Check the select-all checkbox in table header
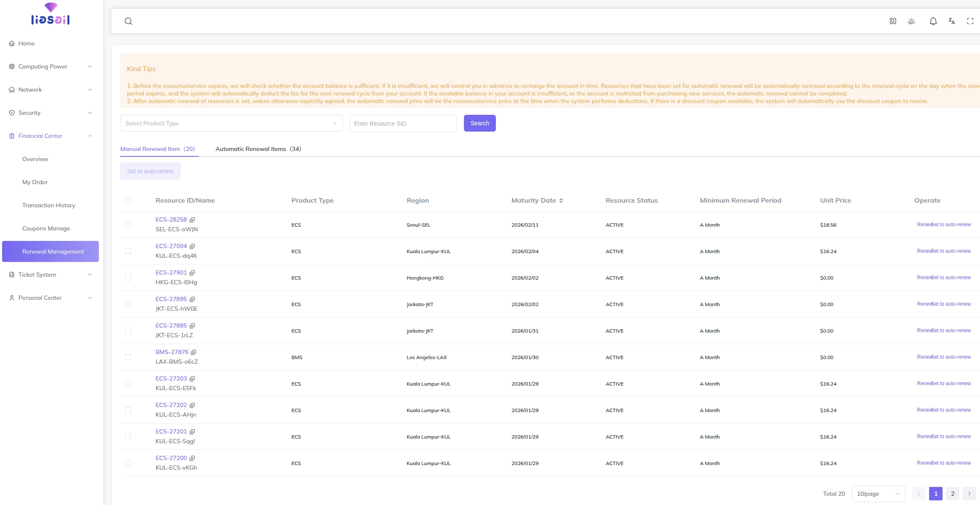980x505 pixels. [128, 201]
